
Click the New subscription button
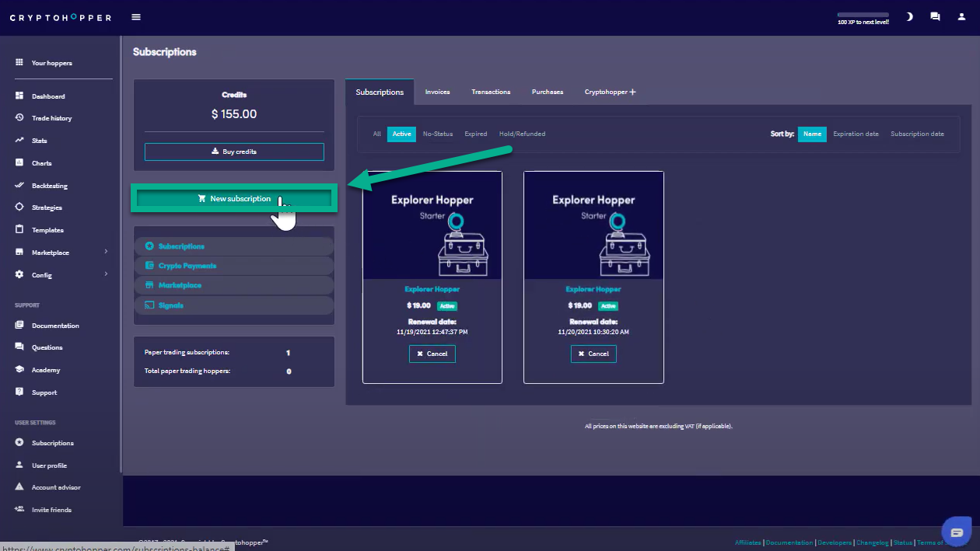(234, 199)
